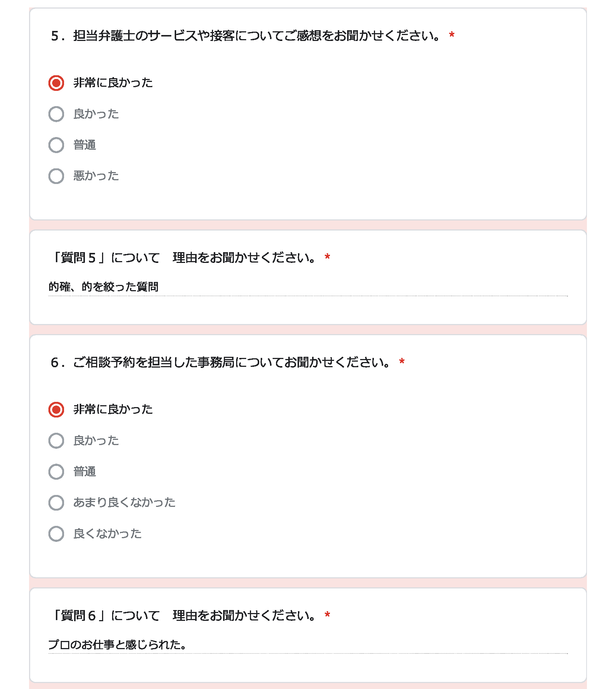Click the 質問5 reason text field
The width and height of the screenshot is (616, 689).
tap(308, 287)
